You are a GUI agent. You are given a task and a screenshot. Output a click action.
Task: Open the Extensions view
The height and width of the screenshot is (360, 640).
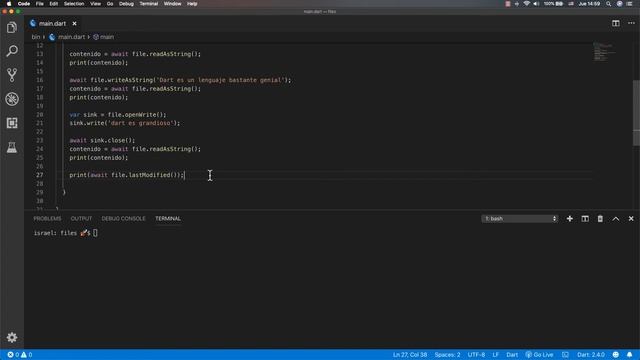click(x=12, y=123)
